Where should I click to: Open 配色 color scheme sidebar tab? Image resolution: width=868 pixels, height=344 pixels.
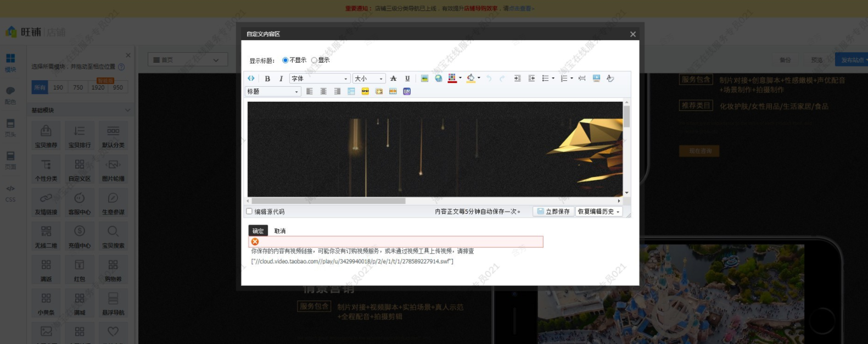tap(10, 95)
